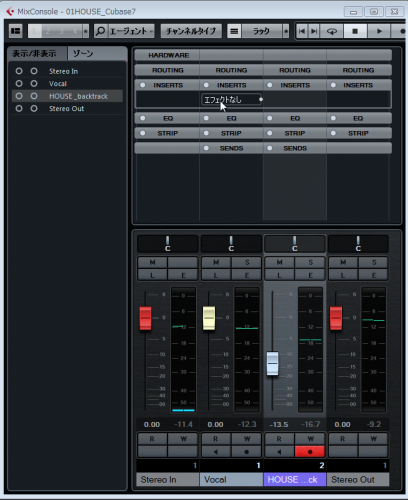Click the HOUSE ...ck channel name label
408x500 pixels.
295,479
